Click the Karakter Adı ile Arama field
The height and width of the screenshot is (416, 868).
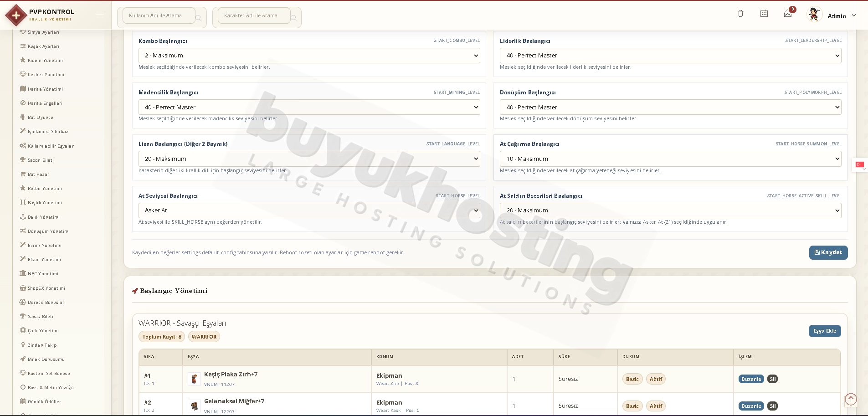point(254,15)
